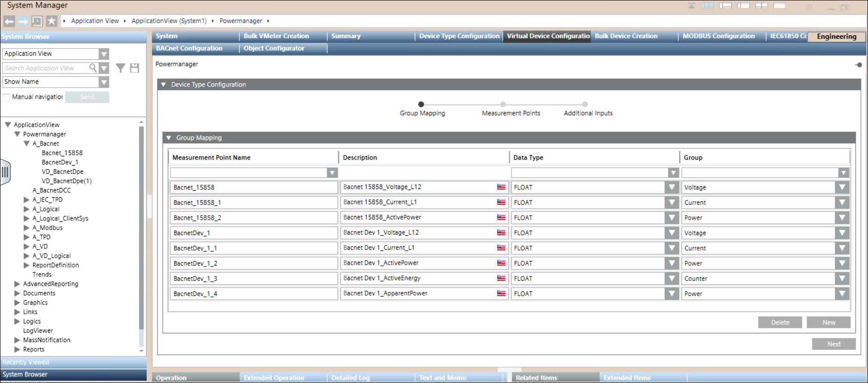The image size is (868, 383).
Task: Click the Next button
Action: (833, 344)
